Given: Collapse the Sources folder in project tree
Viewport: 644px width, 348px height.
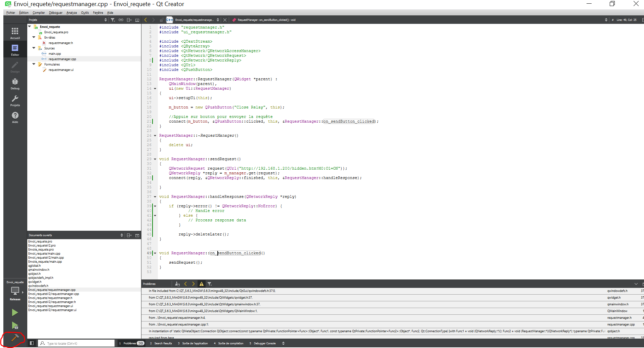Looking at the screenshot, I should [34, 48].
